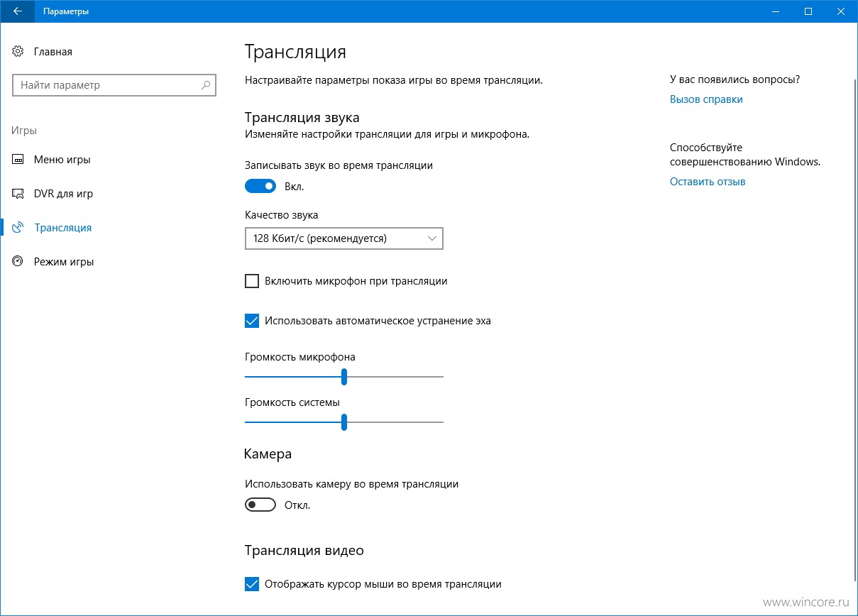The height and width of the screenshot is (616, 858).
Task: Click the Главная gear icon
Action: (x=18, y=52)
